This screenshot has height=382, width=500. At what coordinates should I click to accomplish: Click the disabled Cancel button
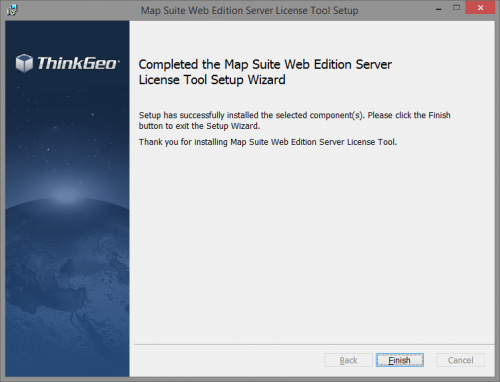point(460,360)
